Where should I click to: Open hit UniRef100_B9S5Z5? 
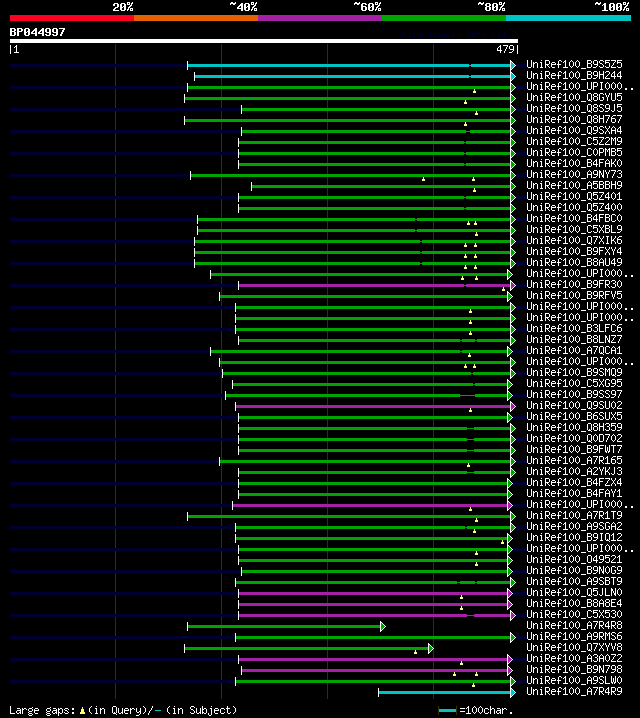coord(574,65)
